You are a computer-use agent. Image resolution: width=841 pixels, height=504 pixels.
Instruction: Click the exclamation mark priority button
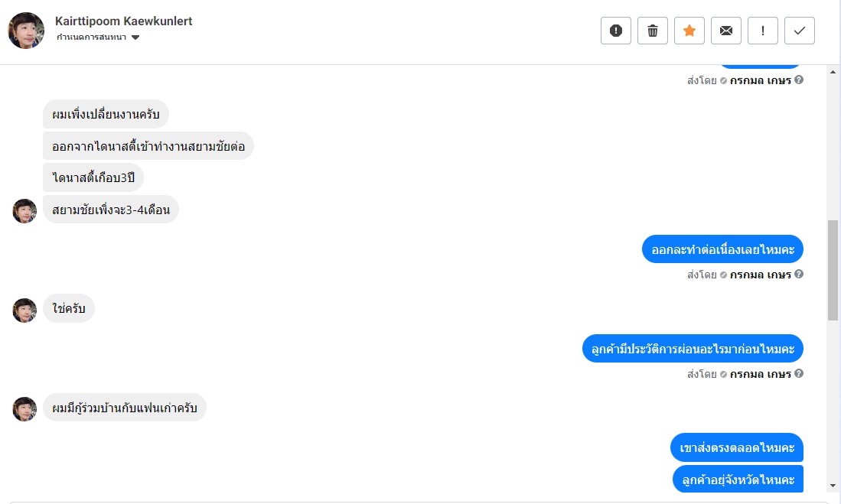coord(763,31)
